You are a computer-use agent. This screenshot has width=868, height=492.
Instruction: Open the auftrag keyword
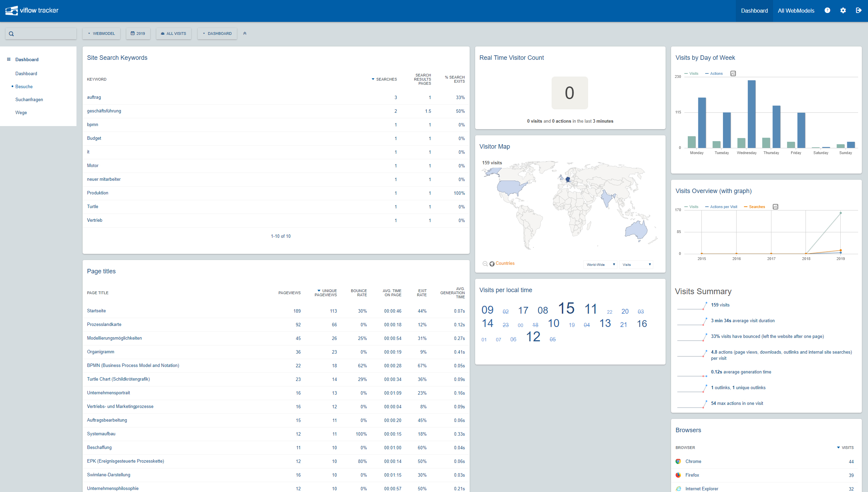coord(94,97)
